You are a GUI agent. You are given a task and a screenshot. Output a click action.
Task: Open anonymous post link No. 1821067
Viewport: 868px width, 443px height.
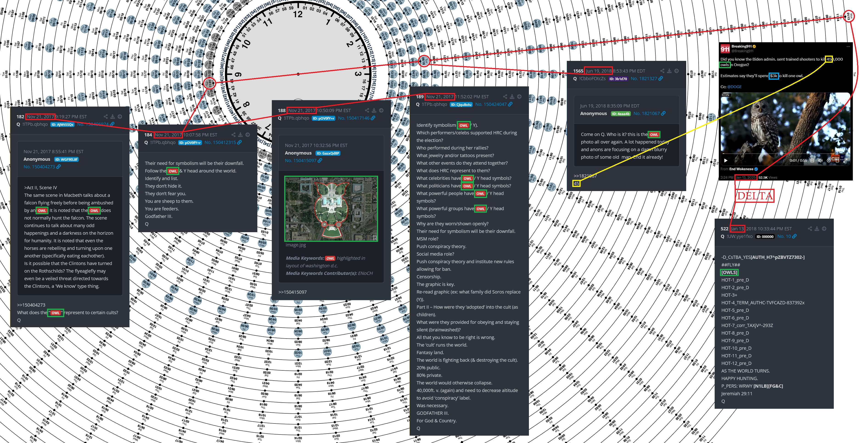click(649, 113)
